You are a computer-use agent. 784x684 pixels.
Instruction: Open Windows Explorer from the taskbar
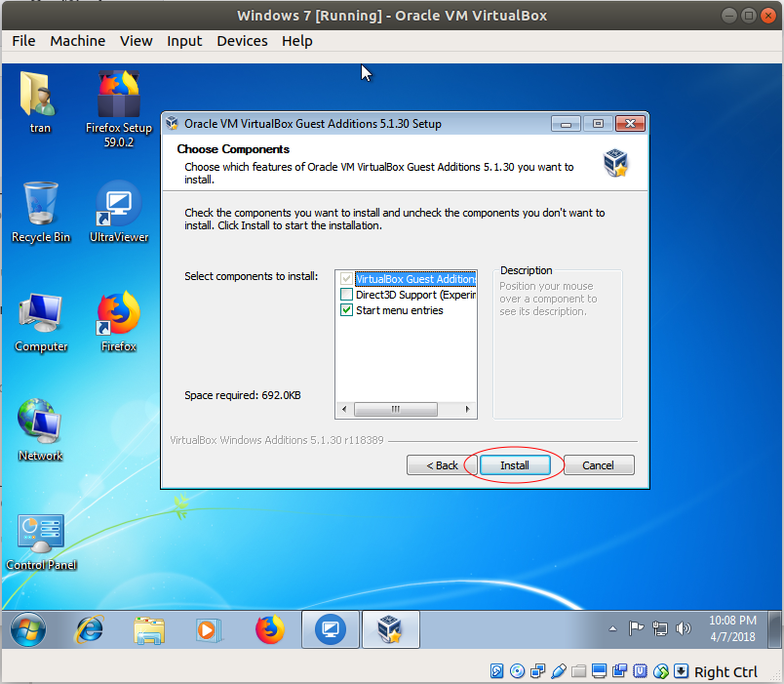[149, 629]
